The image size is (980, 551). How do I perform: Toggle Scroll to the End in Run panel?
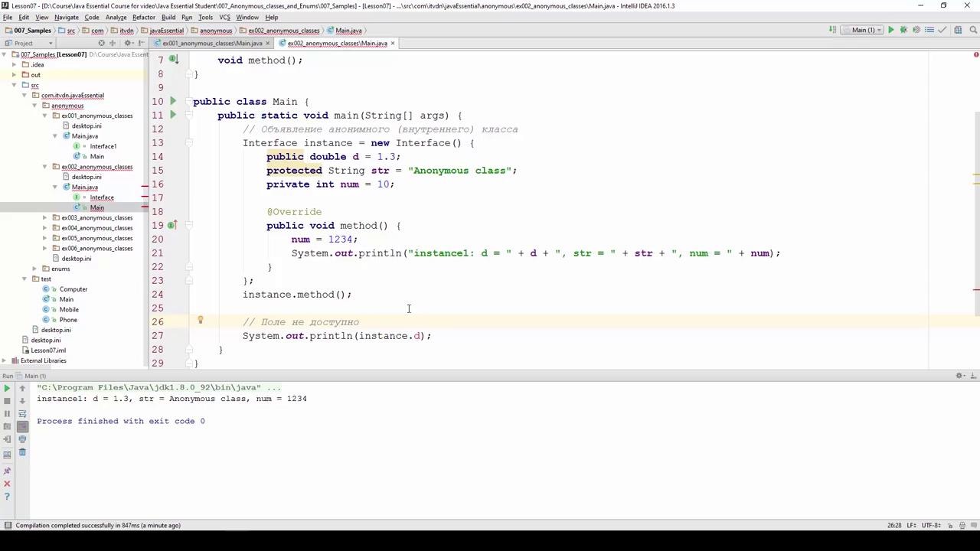point(22,426)
